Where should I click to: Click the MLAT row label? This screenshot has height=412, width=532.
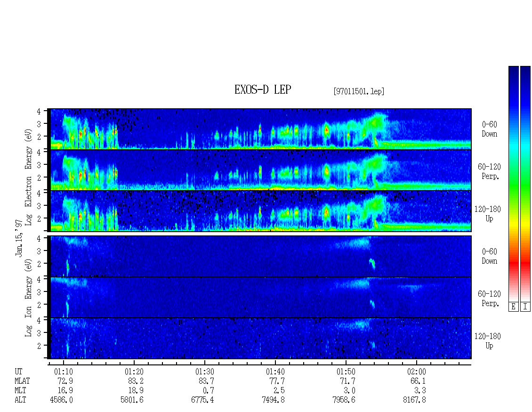pos(22,381)
